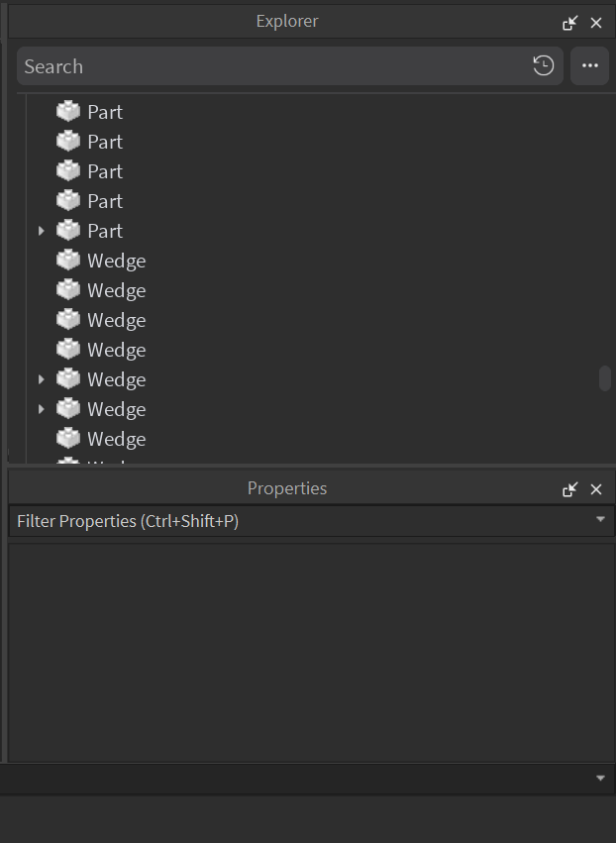
Task: Click the brick icon of the expandable Part
Action: tap(68, 231)
